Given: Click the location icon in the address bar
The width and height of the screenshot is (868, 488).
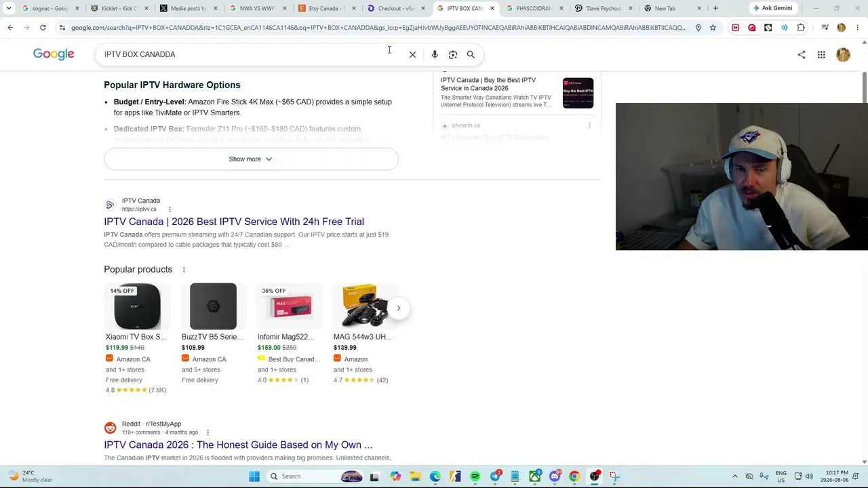Looking at the screenshot, I should [698, 28].
